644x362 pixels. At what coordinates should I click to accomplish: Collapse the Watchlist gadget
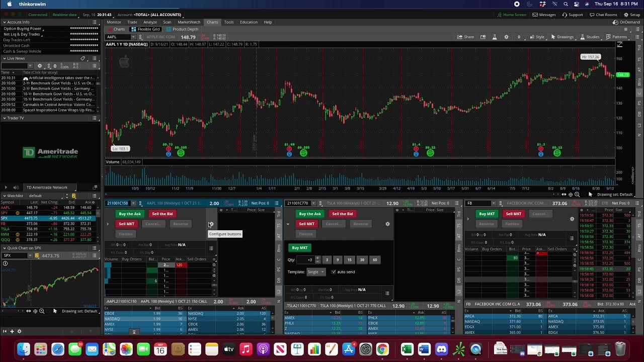4,196
